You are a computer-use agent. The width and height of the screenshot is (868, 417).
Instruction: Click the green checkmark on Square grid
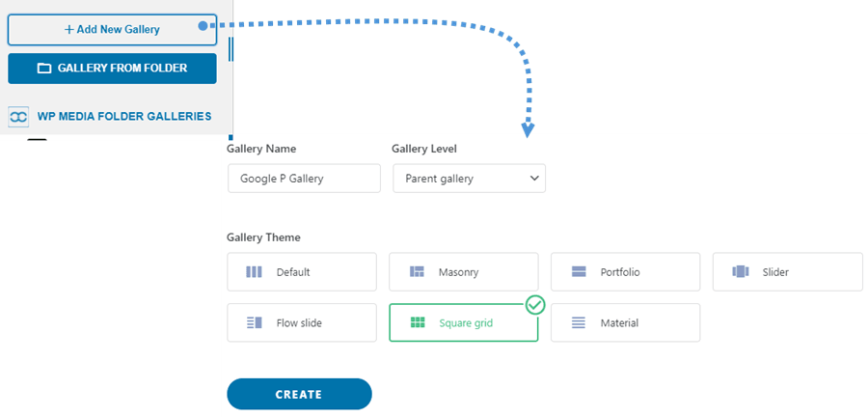[x=535, y=305]
